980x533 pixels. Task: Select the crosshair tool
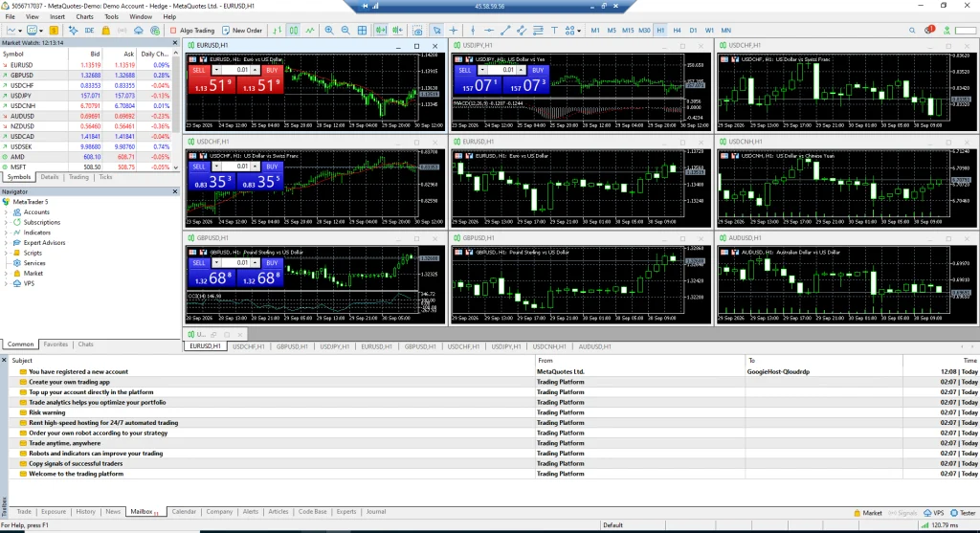tap(453, 30)
